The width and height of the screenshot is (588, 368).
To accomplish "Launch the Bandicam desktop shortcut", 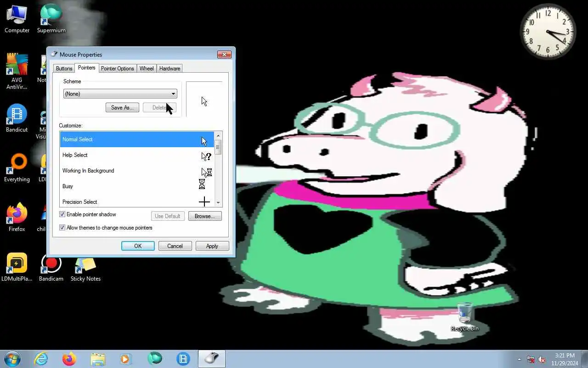I will (x=51, y=267).
